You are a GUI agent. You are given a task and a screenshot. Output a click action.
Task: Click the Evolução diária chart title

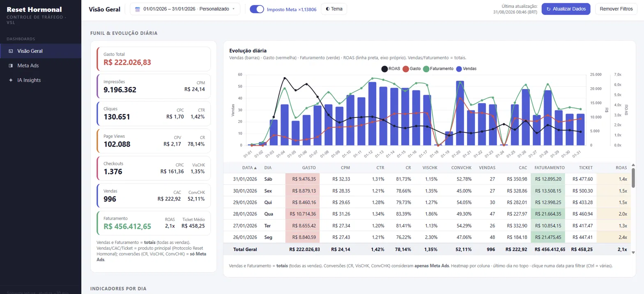pos(248,51)
